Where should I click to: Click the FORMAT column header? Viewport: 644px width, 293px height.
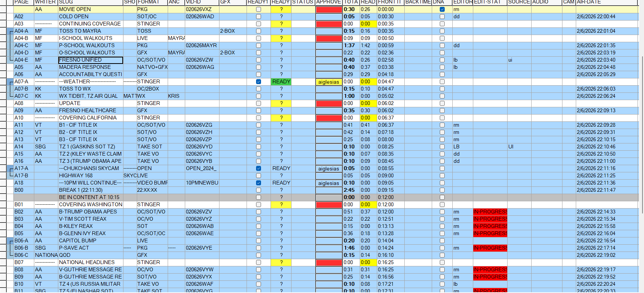tap(152, 2)
